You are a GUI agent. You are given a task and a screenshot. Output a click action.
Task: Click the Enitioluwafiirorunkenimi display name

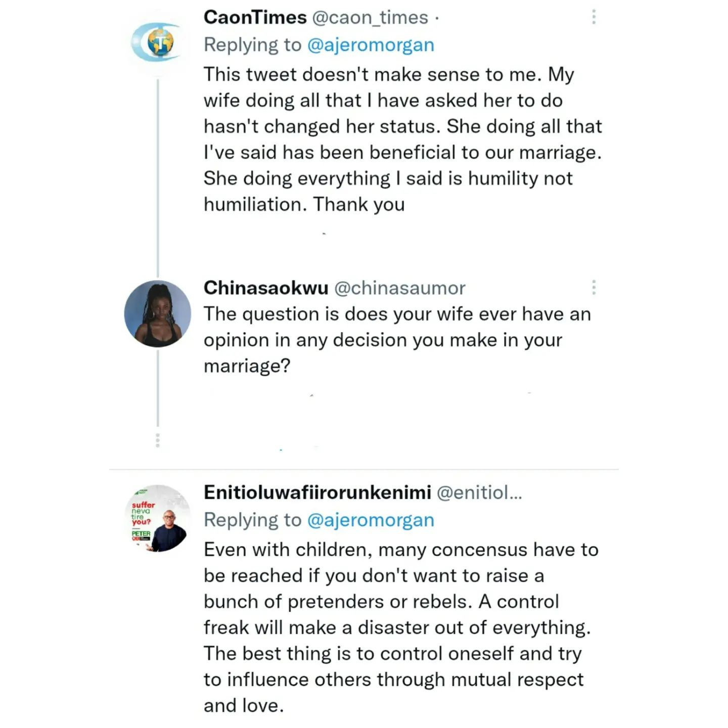tap(317, 492)
